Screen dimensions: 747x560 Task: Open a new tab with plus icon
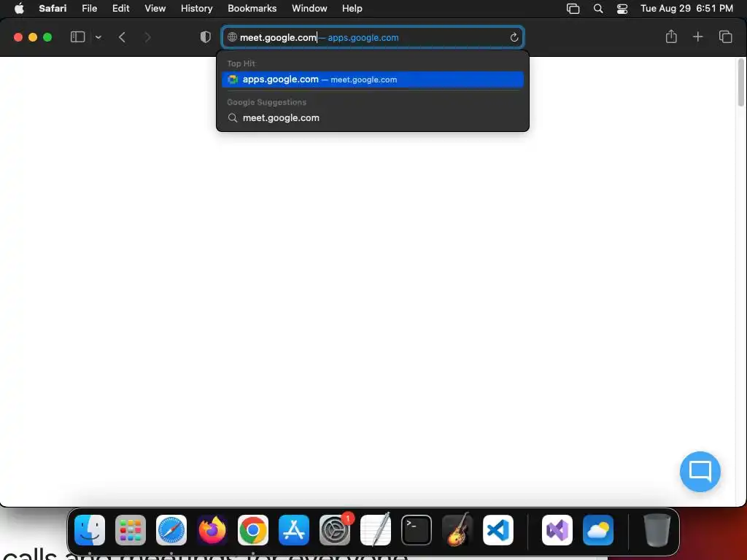click(697, 36)
